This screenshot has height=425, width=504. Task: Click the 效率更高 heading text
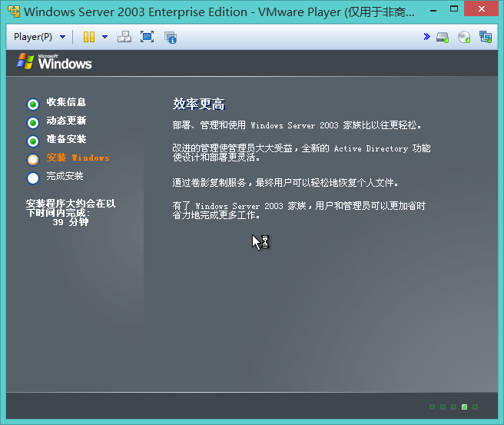click(x=199, y=104)
